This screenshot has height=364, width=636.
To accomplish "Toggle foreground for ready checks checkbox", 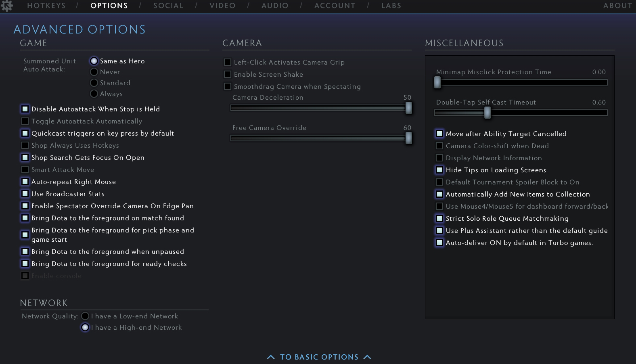I will (x=25, y=264).
